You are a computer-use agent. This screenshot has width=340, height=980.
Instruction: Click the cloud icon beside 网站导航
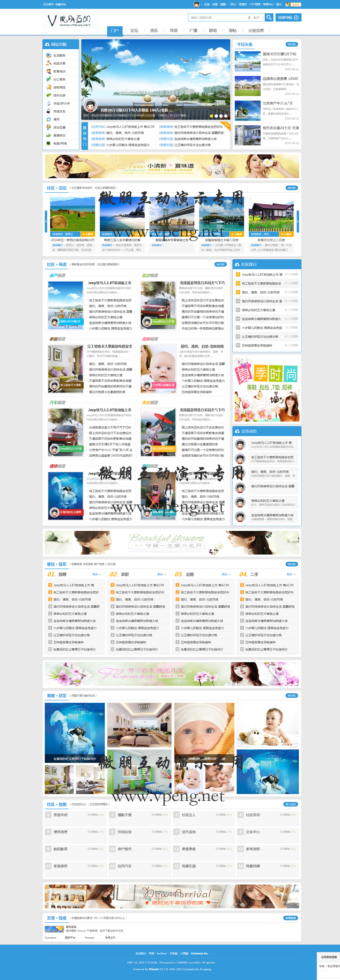click(47, 44)
